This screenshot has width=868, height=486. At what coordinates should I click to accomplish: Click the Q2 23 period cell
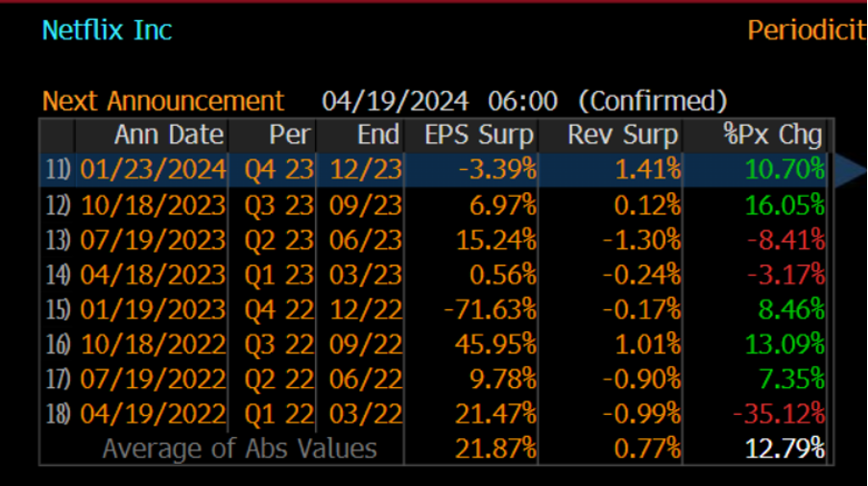[279, 241]
